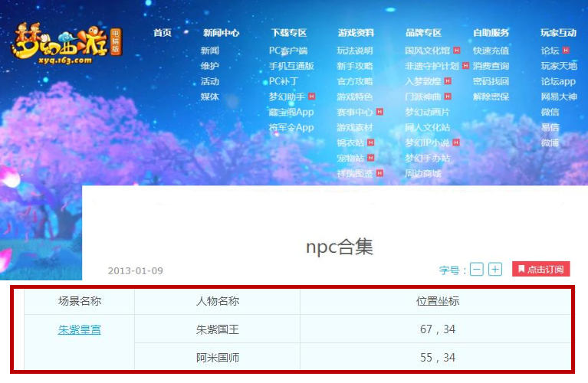
Task: Open the 游戏资料 menu heading
Action: pyautogui.click(x=356, y=33)
